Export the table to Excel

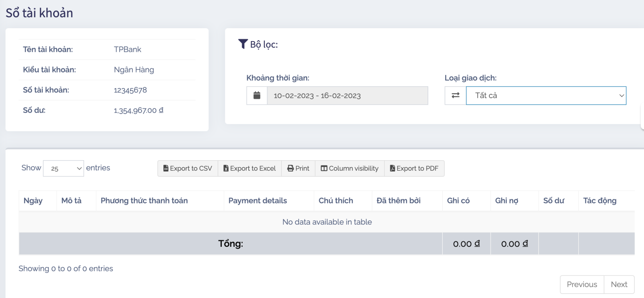click(x=250, y=168)
